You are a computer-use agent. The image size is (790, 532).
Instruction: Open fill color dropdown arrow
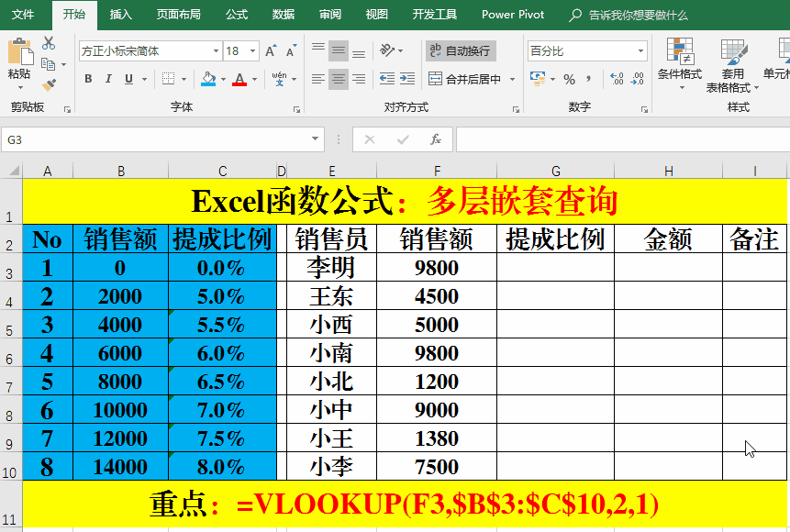tap(223, 79)
